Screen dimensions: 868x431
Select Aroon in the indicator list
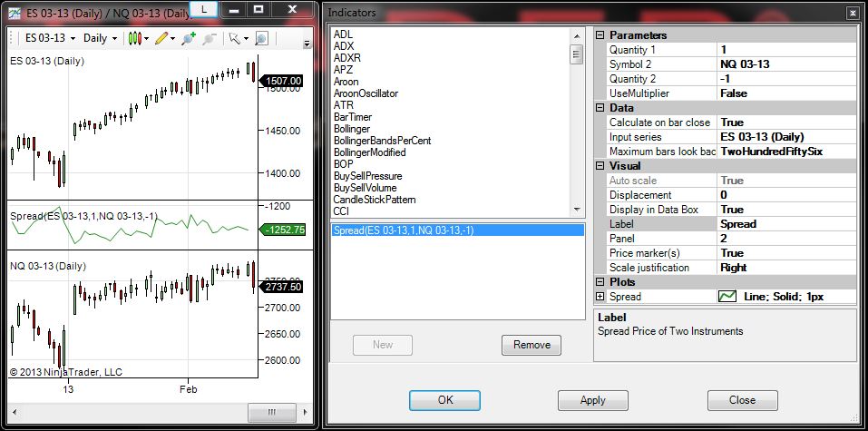tap(346, 82)
